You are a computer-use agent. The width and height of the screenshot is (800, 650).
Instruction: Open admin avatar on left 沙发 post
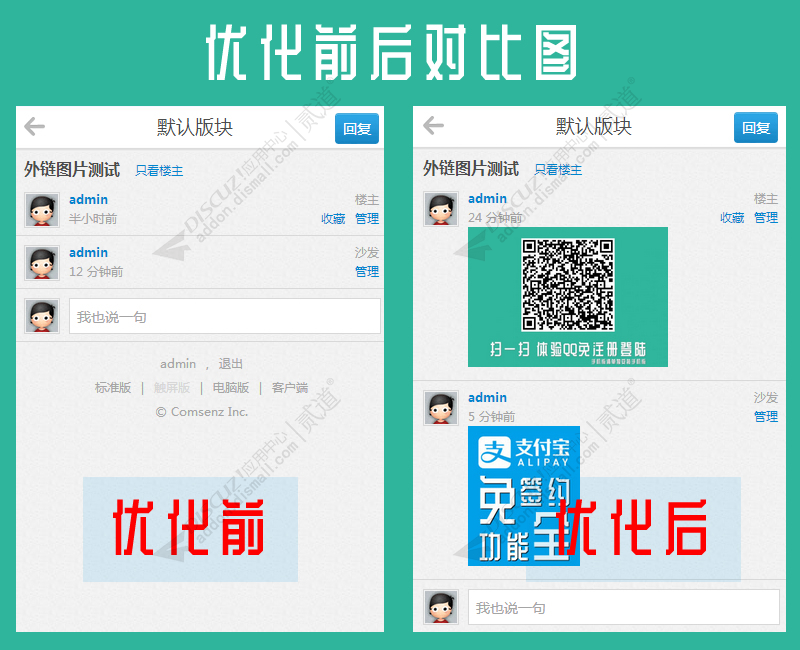pyautogui.click(x=42, y=262)
